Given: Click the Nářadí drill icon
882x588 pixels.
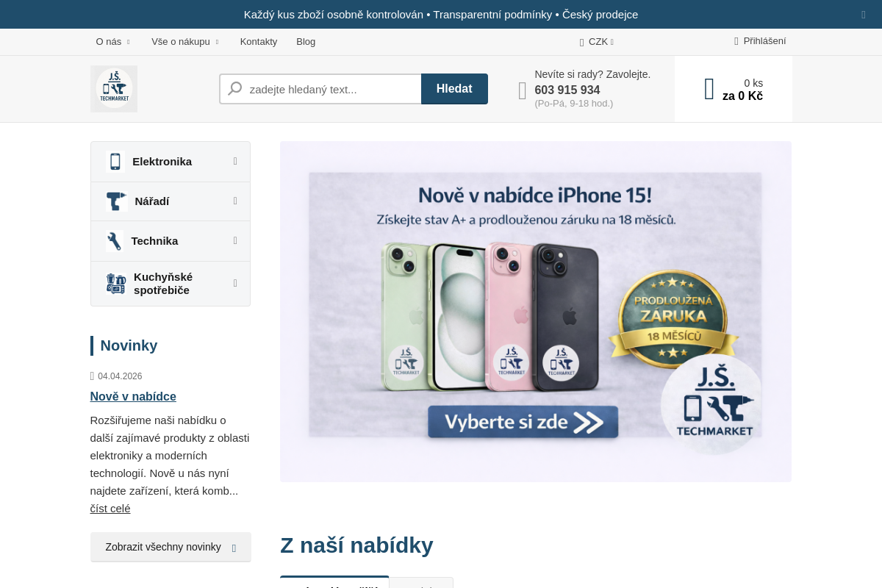Looking at the screenshot, I should (x=117, y=201).
